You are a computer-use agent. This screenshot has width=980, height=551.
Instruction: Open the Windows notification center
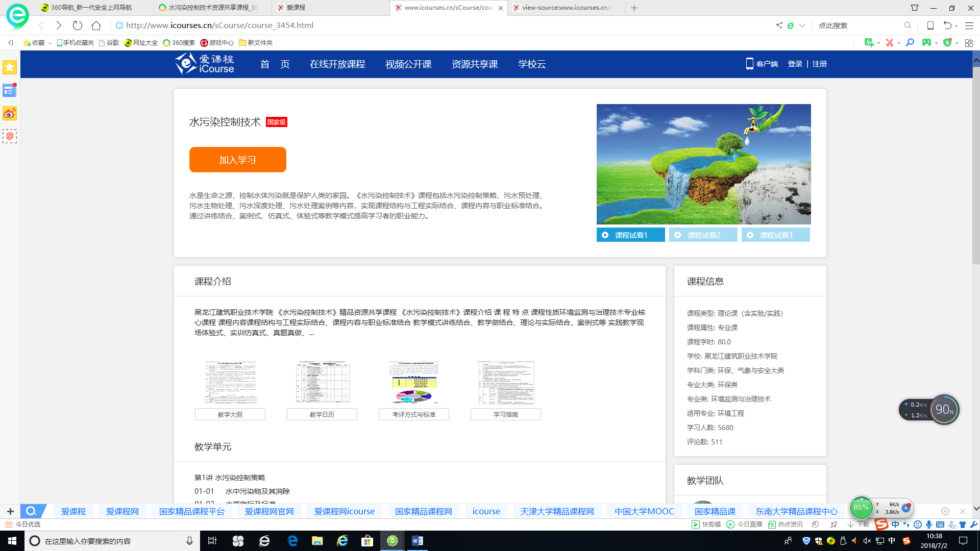coord(963,541)
